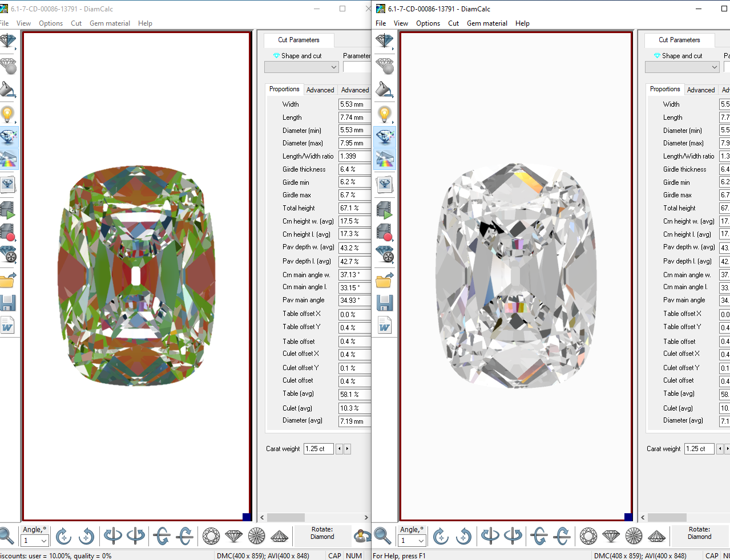The width and height of the screenshot is (730, 560).
Task: Click Total height value field in left window
Action: [x=354, y=208]
